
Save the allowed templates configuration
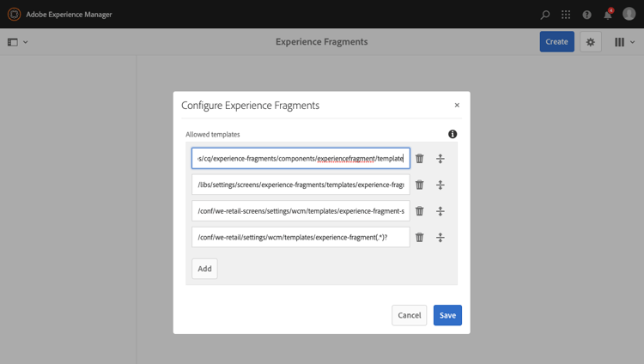click(x=447, y=315)
